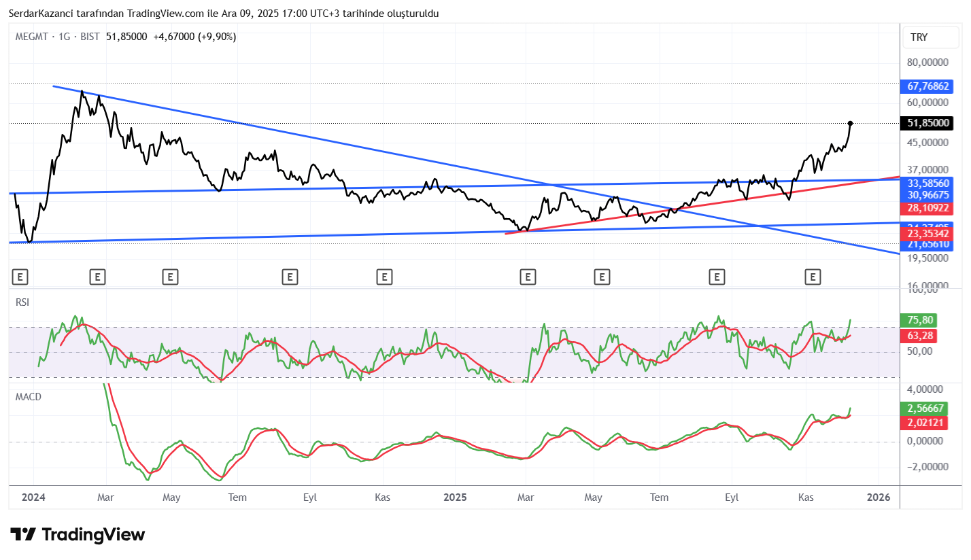Image resolution: width=971 pixels, height=560 pixels.
Task: Click the 2025 label on time axis
Action: pos(455,497)
